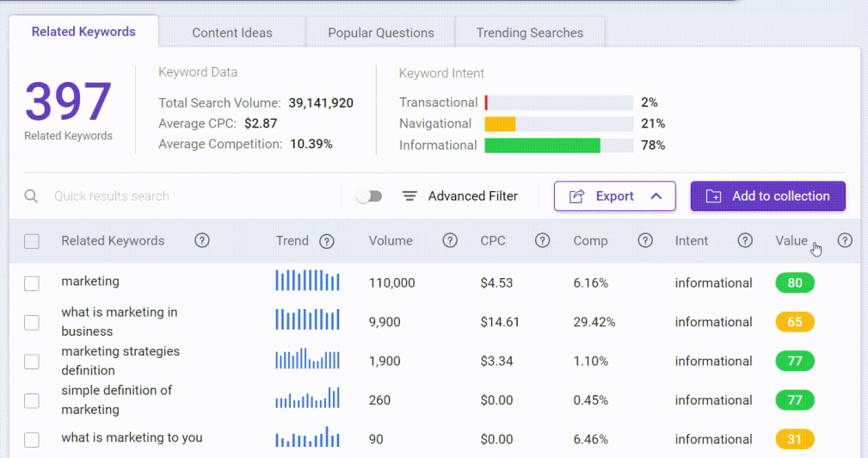
Task: Focus the Quick results search field
Action: tap(194, 196)
